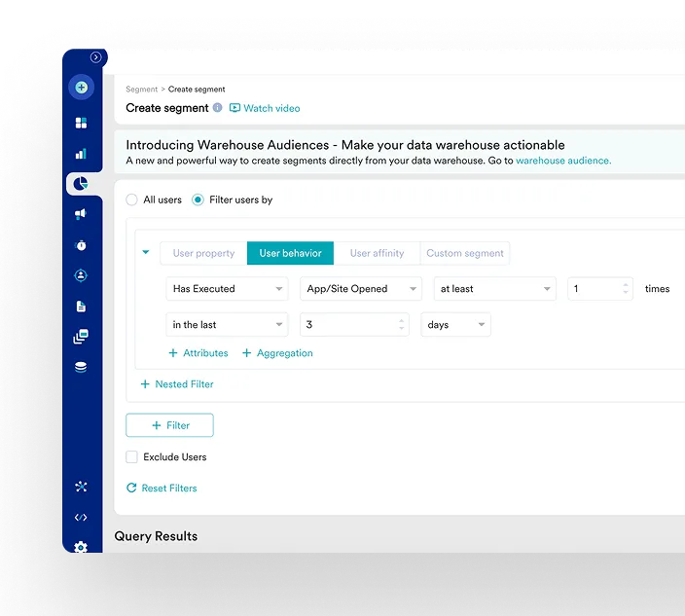685x616 pixels.
Task: Open the bar chart analytics icon in sidebar
Action: point(82,154)
